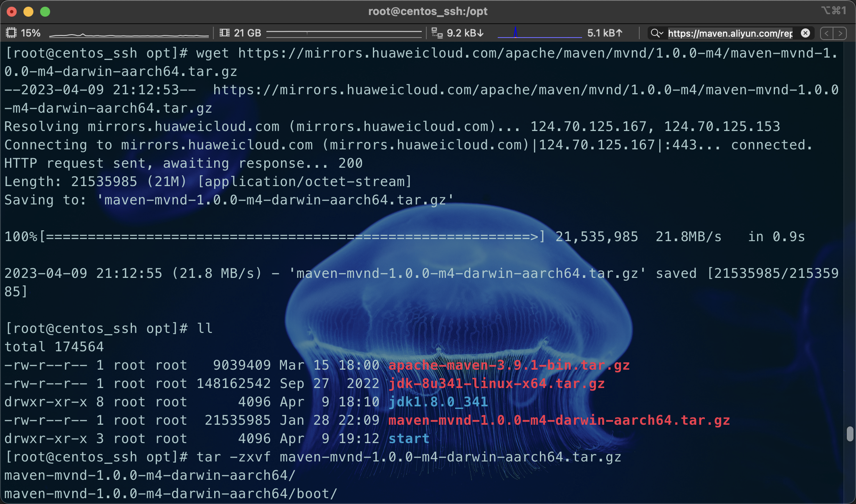
Task: Click the ⌥⌘1 session shortcut indicator
Action: tap(833, 11)
